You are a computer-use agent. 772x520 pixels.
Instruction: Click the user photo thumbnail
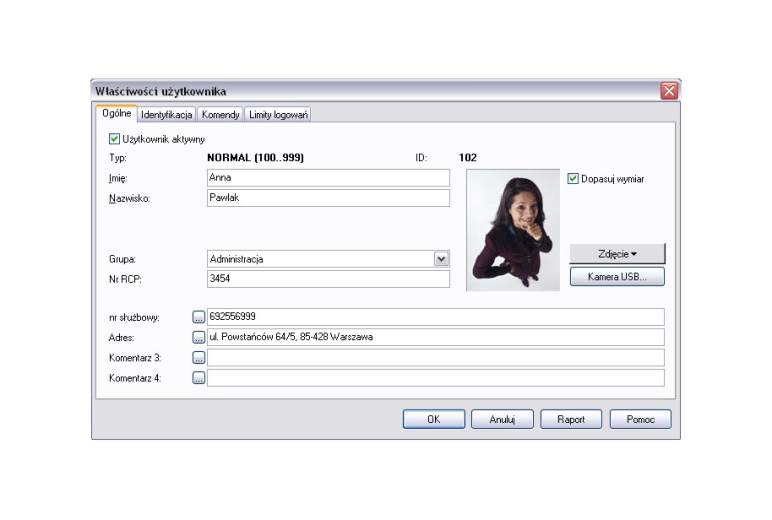point(513,230)
